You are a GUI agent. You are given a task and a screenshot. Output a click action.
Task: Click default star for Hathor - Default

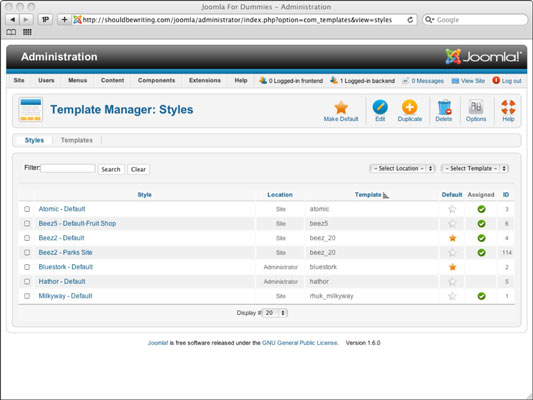(x=452, y=282)
